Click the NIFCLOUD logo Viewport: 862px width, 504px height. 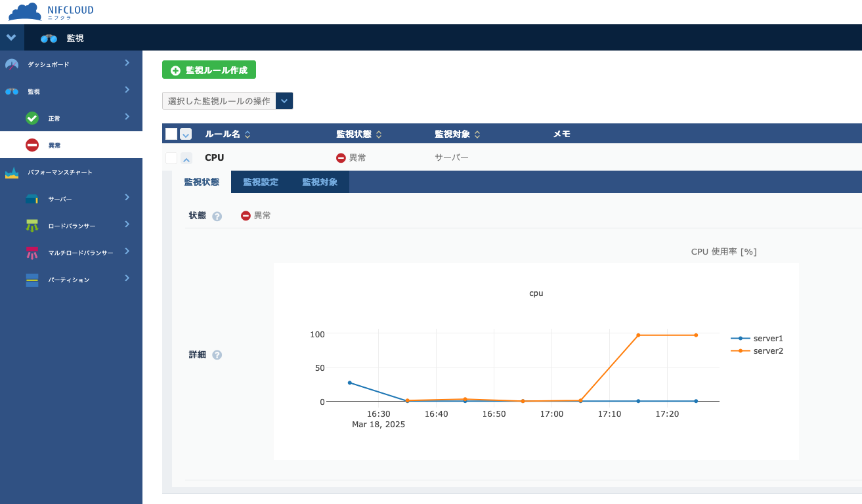(x=51, y=12)
